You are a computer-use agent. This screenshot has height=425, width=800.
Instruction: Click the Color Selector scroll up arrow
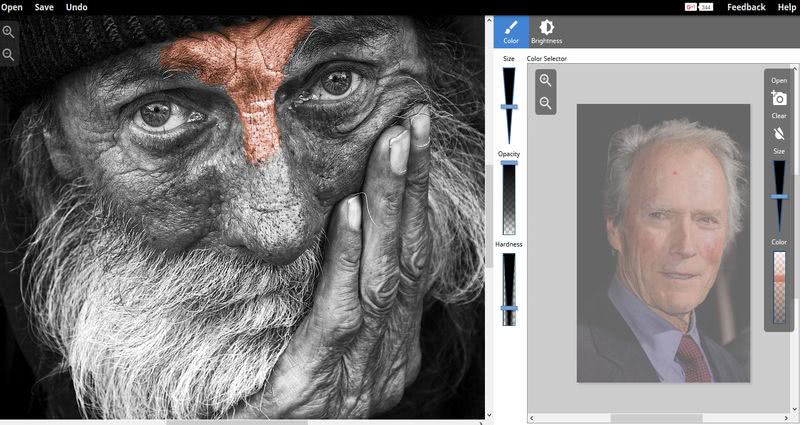[795, 68]
